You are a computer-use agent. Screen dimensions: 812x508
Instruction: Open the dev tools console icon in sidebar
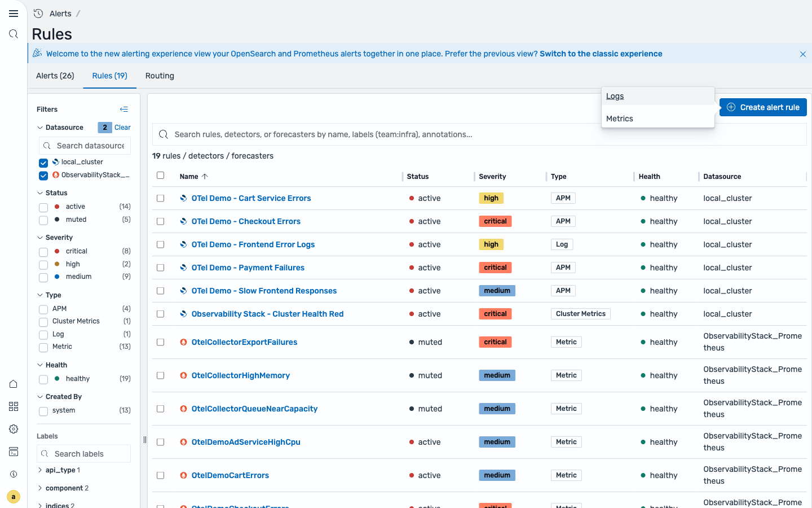click(x=14, y=452)
